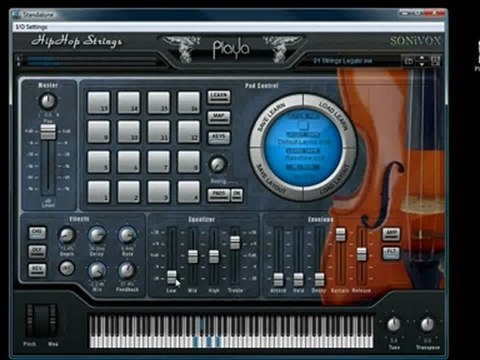Click the Effects Delay knob
The height and width of the screenshot is (360, 480).
97,235
